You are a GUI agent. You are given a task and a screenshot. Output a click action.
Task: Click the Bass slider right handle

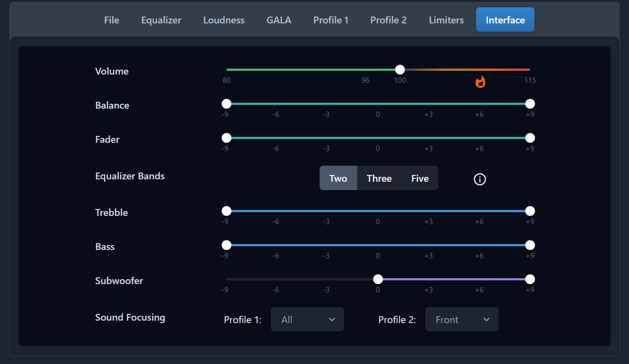pyautogui.click(x=530, y=245)
